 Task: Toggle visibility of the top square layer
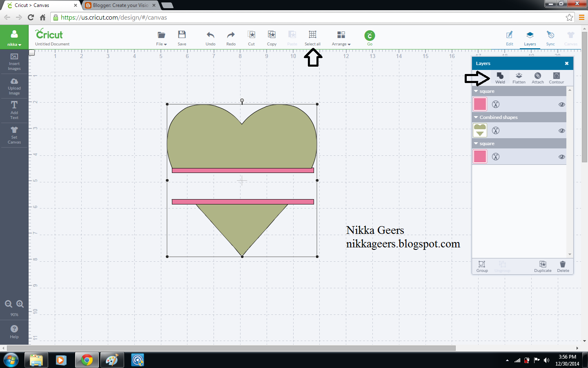562,104
